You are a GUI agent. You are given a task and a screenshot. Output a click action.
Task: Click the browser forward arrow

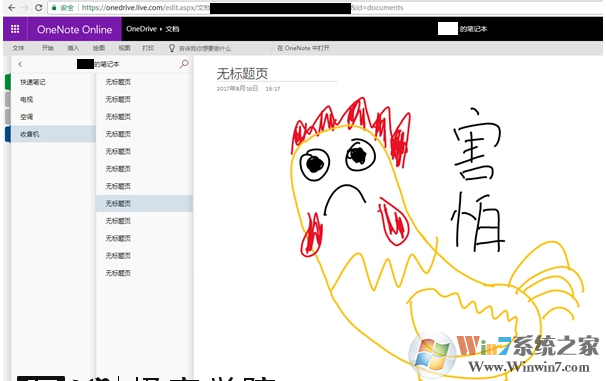[25, 8]
